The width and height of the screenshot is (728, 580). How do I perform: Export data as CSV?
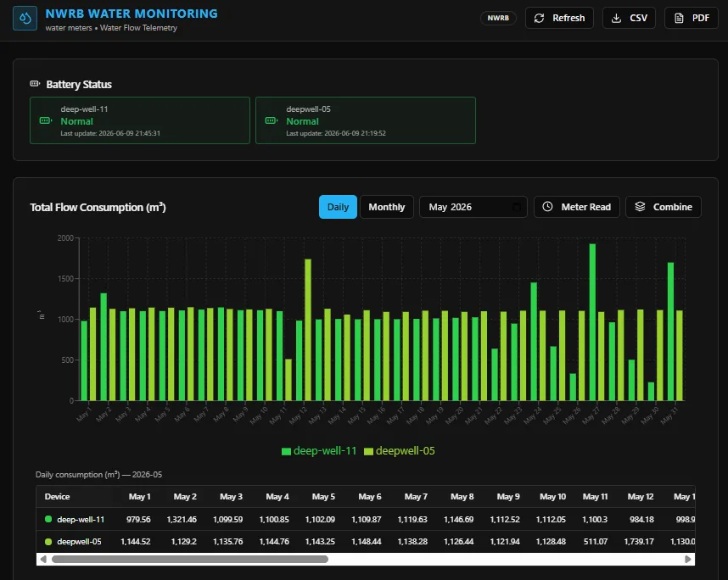tap(629, 18)
